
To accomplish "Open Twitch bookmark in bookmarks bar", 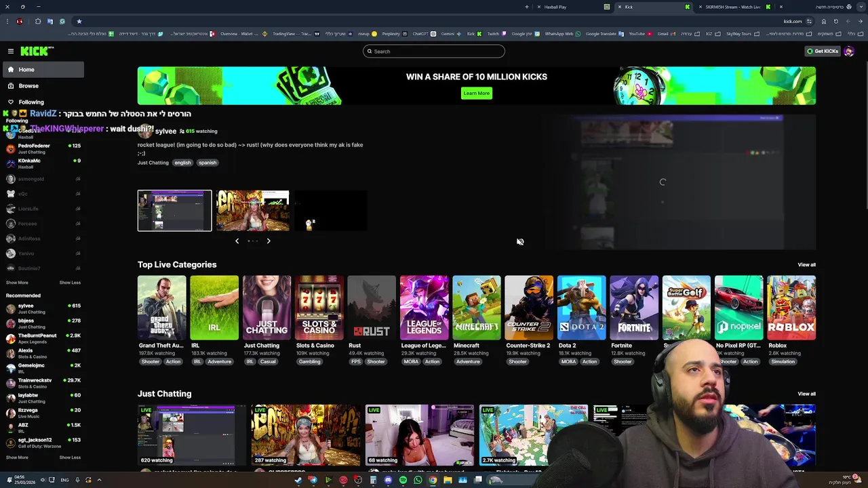I will (x=496, y=33).
